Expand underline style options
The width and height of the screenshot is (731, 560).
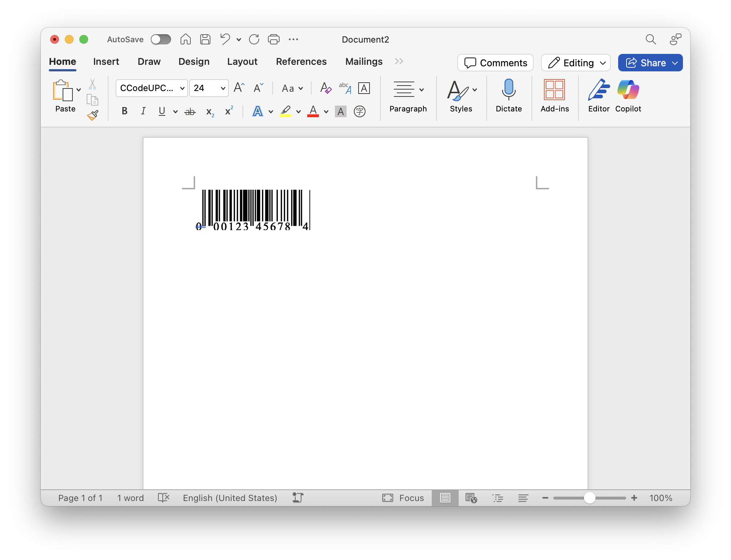(175, 111)
